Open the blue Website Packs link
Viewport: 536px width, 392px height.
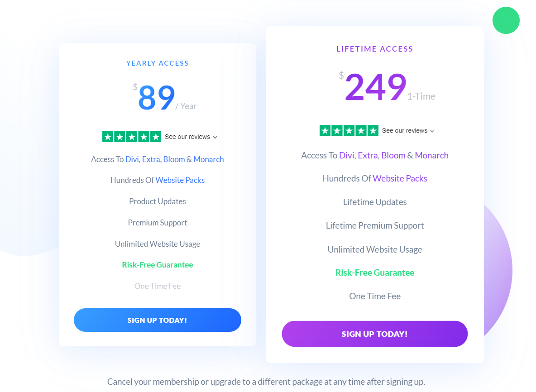pos(180,180)
